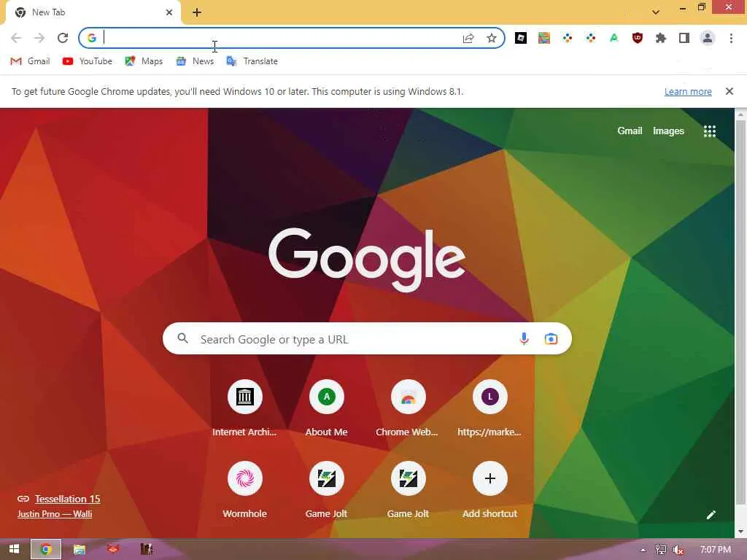The image size is (747, 560).
Task: Open the network tray icon
Action: click(x=660, y=550)
